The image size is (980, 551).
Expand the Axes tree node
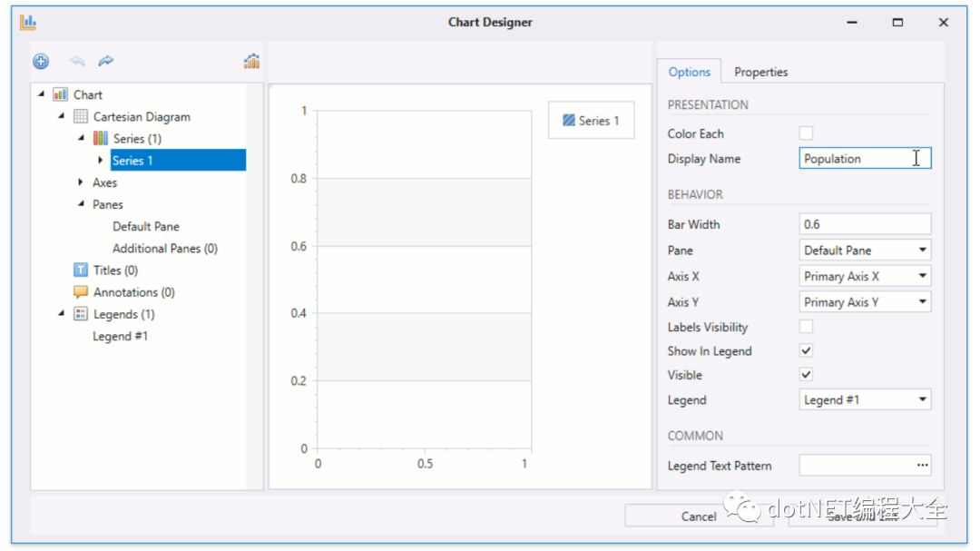[81, 182]
